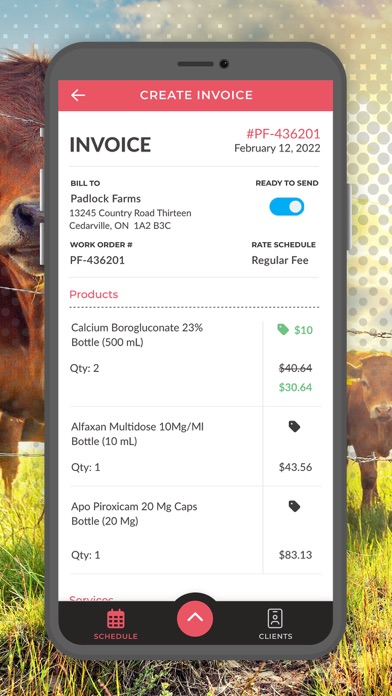Open the Products section heading

click(x=94, y=294)
